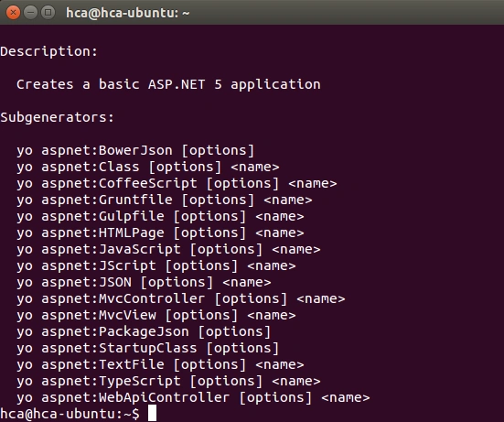The image size is (504, 422).
Task: Click the Description: heading line
Action: tap(48, 52)
